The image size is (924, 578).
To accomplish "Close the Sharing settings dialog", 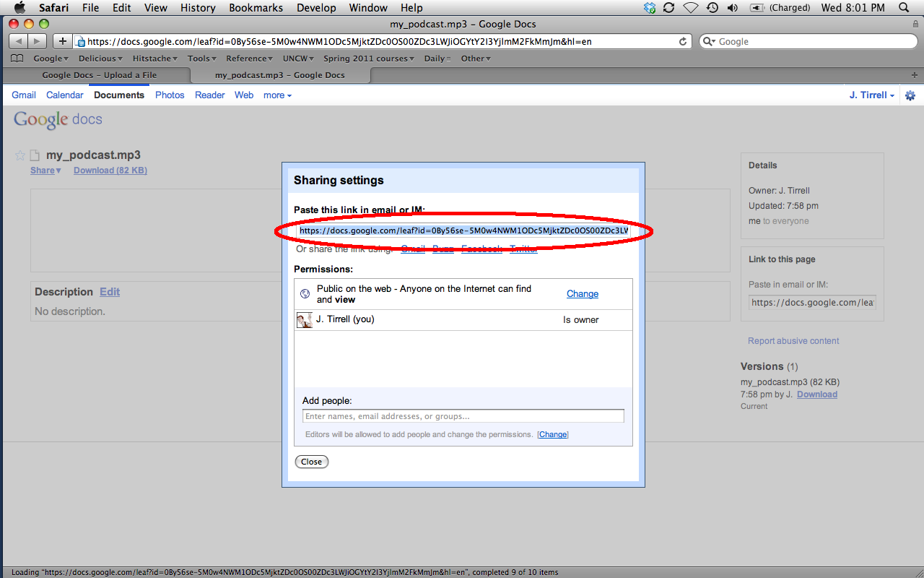I will [312, 462].
